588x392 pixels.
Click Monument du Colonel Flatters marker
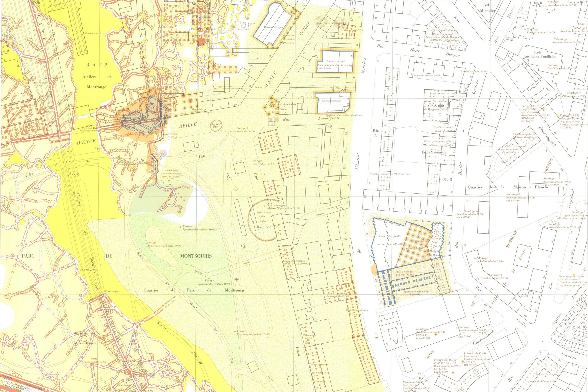tap(84, 338)
